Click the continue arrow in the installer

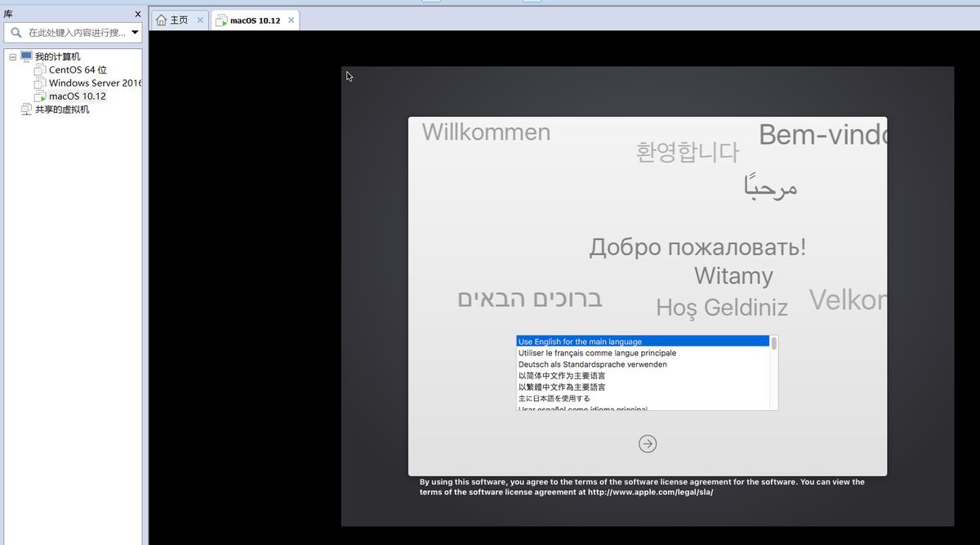647,443
